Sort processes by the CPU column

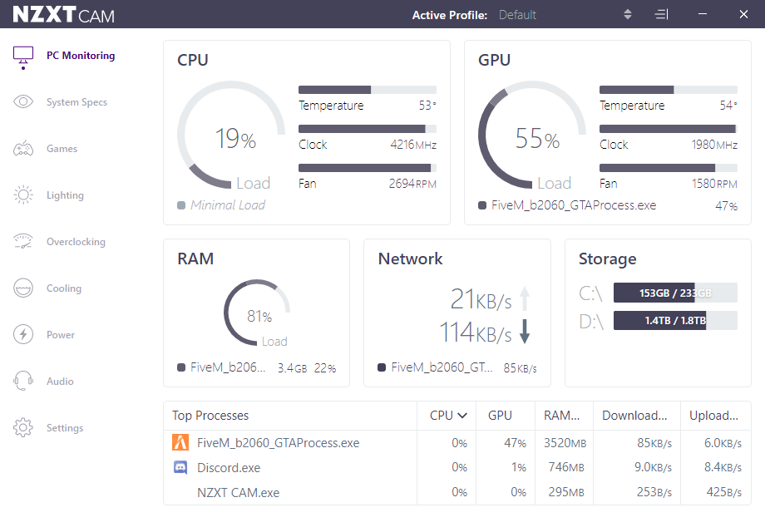coord(448,416)
